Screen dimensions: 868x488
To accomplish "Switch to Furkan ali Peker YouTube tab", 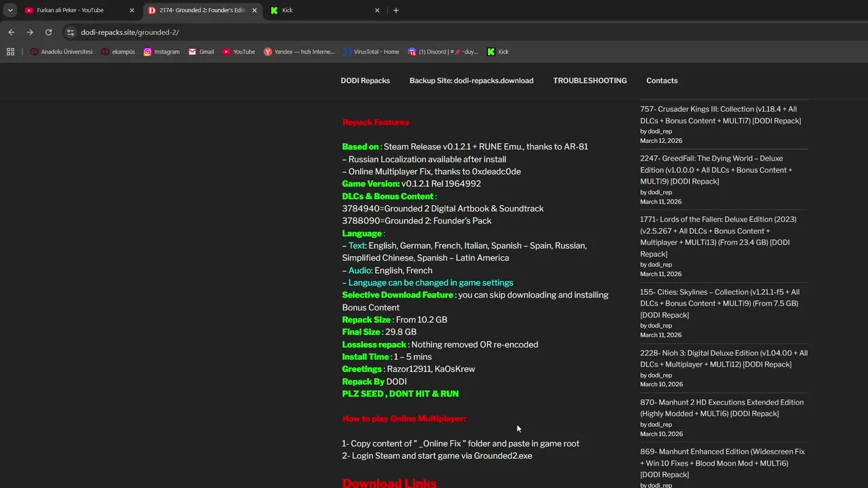I will point(71,10).
